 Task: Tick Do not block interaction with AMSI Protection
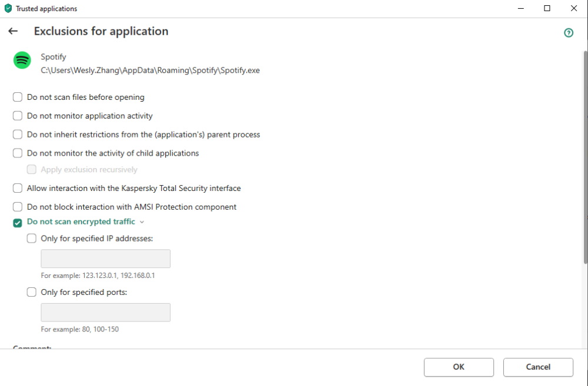[18, 207]
